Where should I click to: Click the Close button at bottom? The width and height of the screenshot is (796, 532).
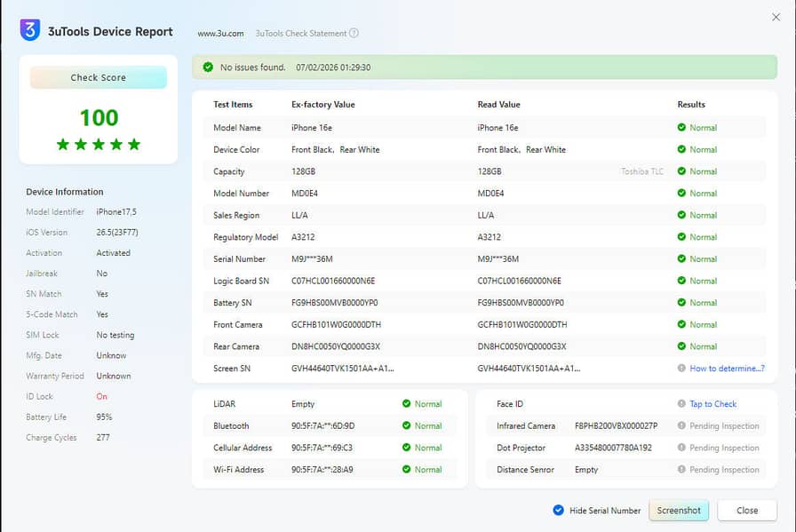[747, 510]
